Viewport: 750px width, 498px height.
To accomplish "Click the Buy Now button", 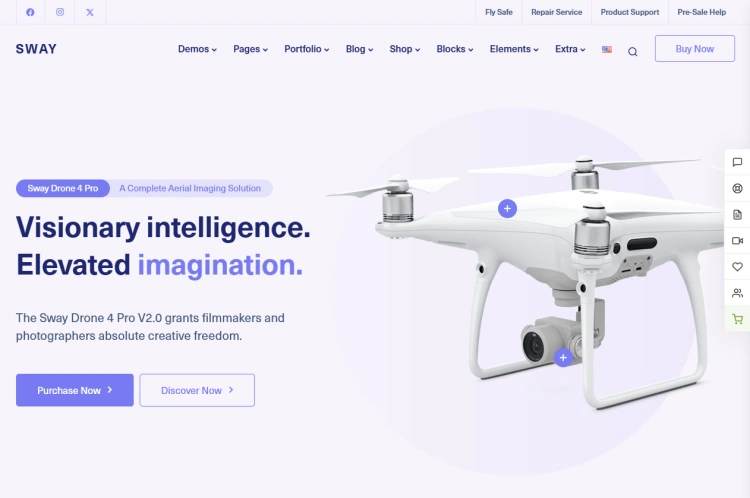I will pos(695,48).
